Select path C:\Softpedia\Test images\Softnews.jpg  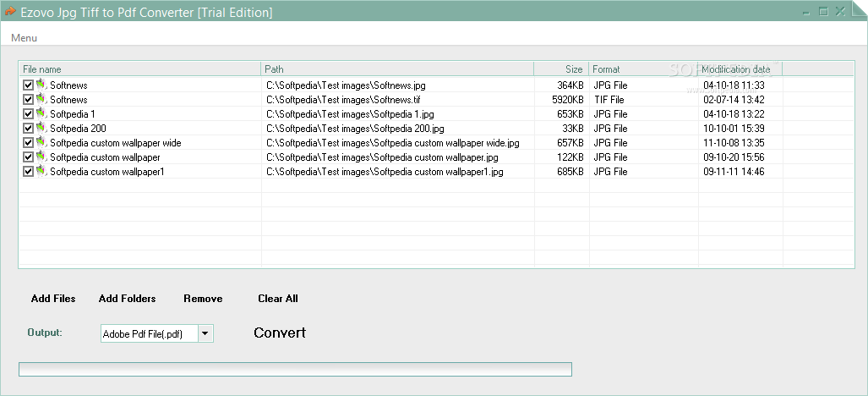[x=346, y=85]
